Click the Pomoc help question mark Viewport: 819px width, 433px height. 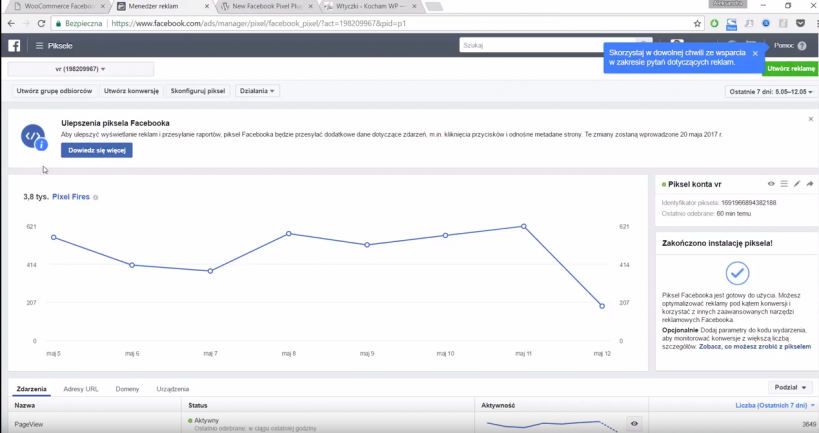click(x=802, y=46)
